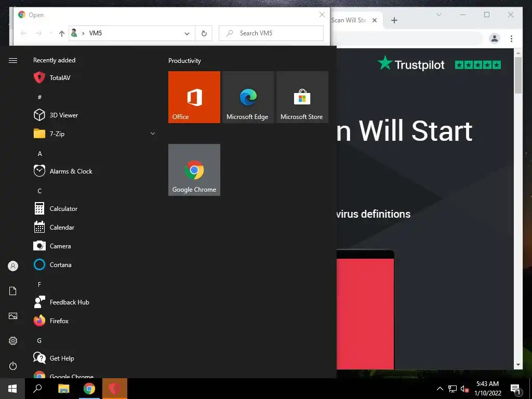532x399 pixels.
Task: Expand the 7-Zip folder chevron
Action: (153, 134)
